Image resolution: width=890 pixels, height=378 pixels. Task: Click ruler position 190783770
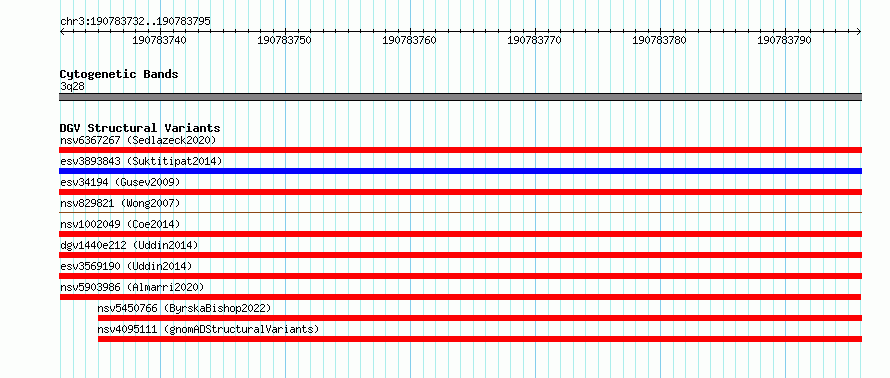pyautogui.click(x=534, y=40)
